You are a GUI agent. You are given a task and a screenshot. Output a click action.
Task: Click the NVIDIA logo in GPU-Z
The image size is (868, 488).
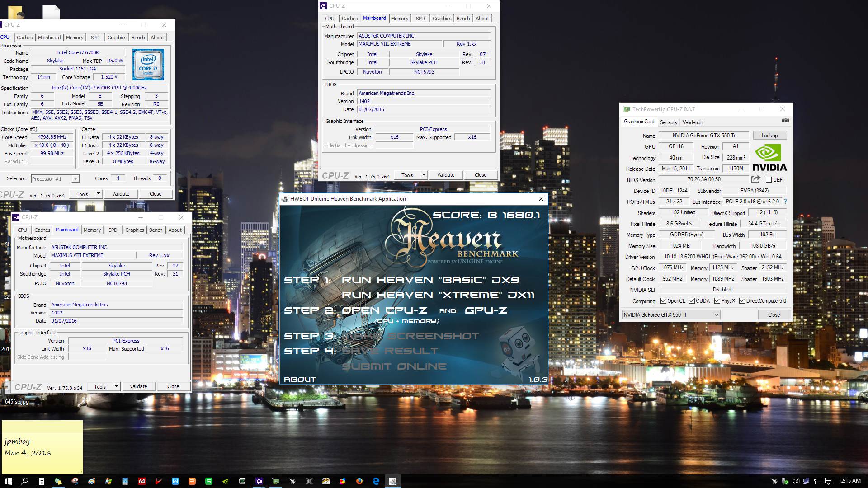tap(769, 158)
